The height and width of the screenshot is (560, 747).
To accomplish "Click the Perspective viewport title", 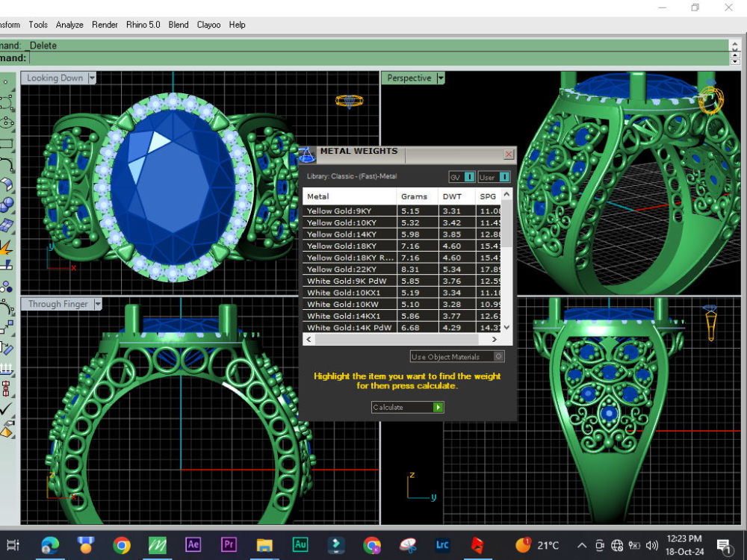I will point(409,78).
